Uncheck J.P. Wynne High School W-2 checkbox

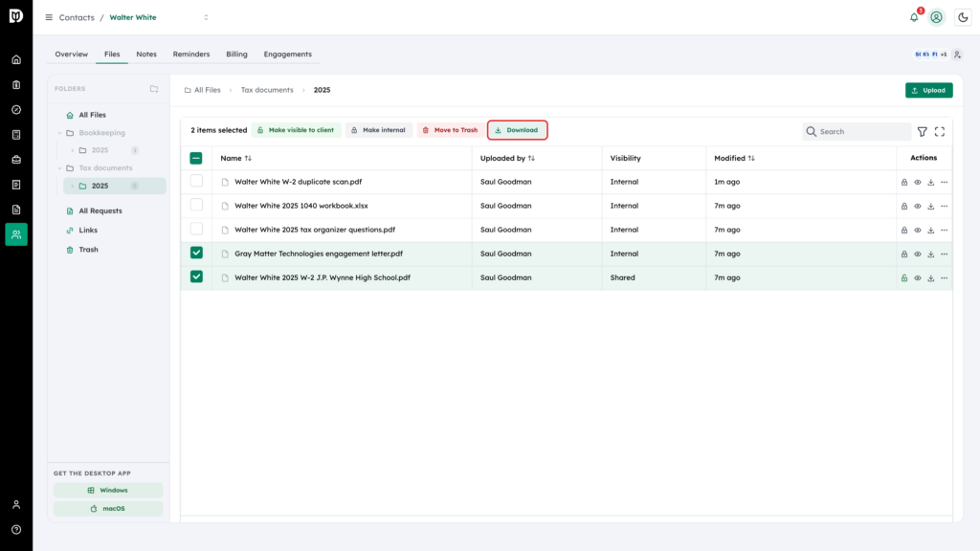click(x=196, y=276)
